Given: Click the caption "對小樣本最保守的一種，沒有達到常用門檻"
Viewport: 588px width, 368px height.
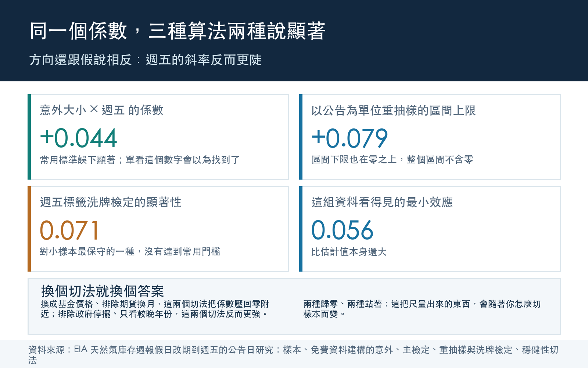Looking at the screenshot, I should tap(130, 252).
